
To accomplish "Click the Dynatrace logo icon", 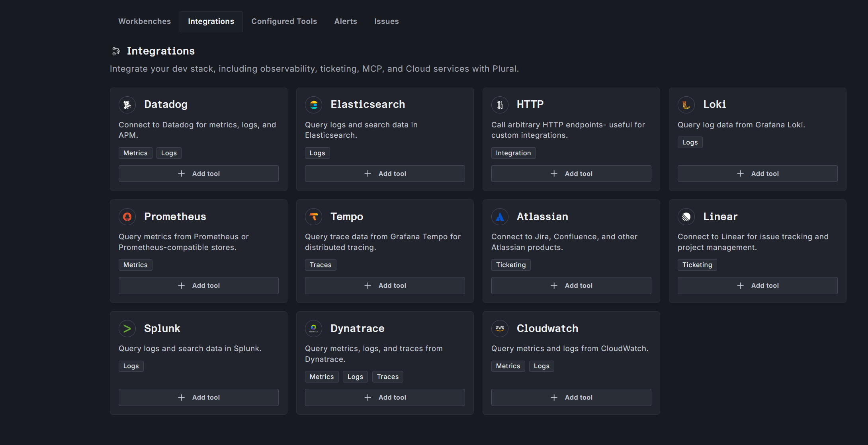I will click(x=314, y=328).
